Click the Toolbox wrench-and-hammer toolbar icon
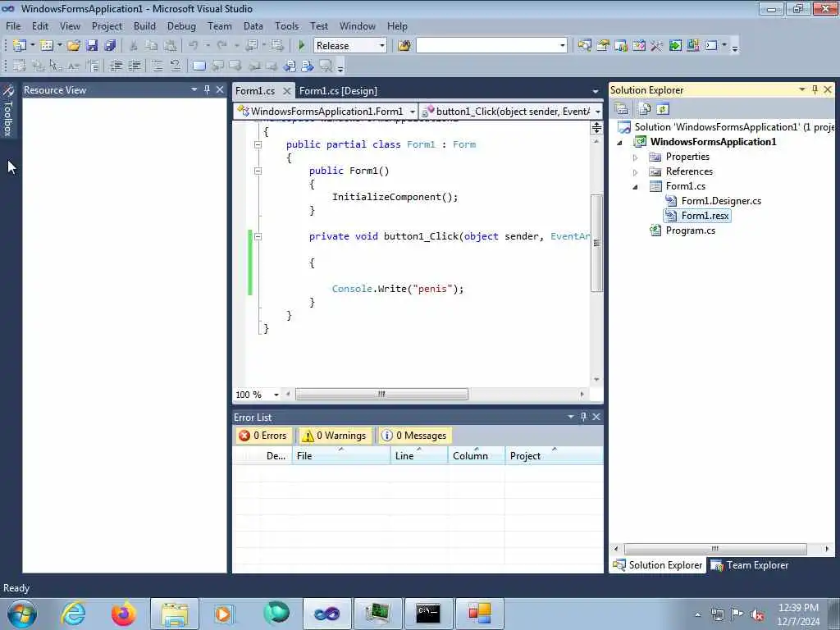 pos(657,46)
